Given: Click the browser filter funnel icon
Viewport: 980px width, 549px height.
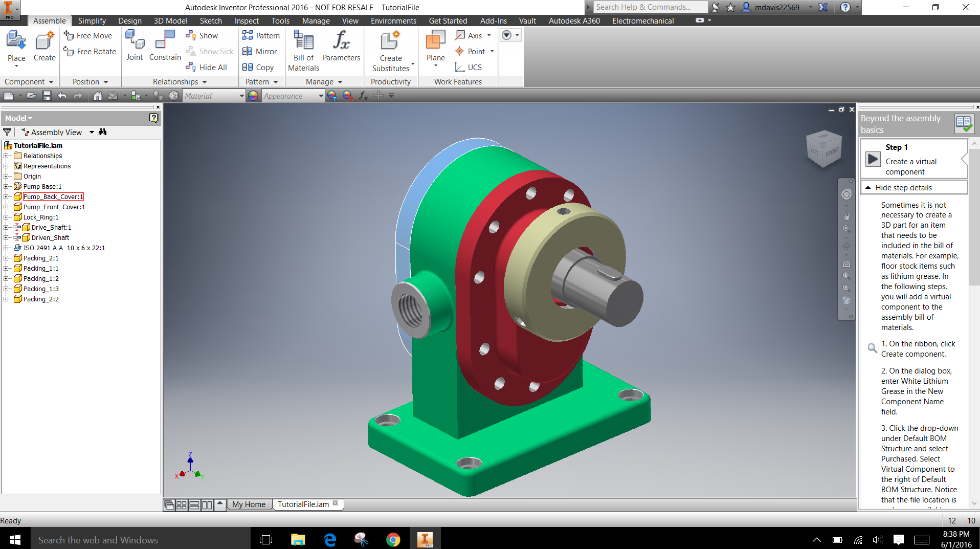Looking at the screenshot, I should point(7,132).
